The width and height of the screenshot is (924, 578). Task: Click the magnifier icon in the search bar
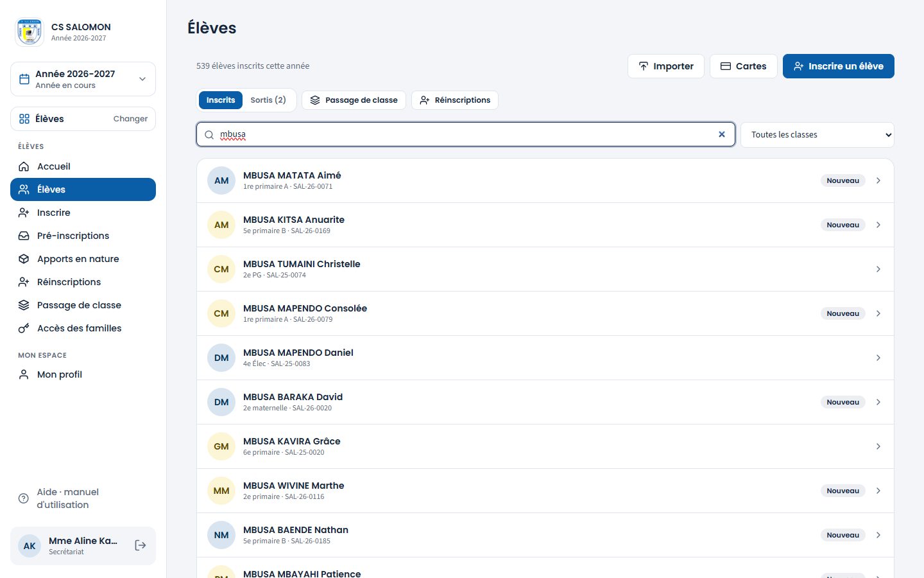pos(209,135)
